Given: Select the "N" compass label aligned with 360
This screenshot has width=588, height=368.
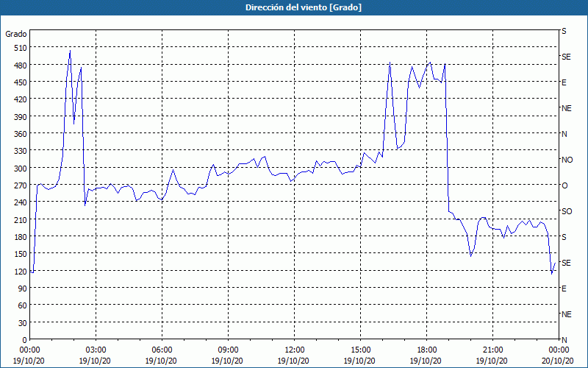Looking at the screenshot, I should pyautogui.click(x=564, y=134).
